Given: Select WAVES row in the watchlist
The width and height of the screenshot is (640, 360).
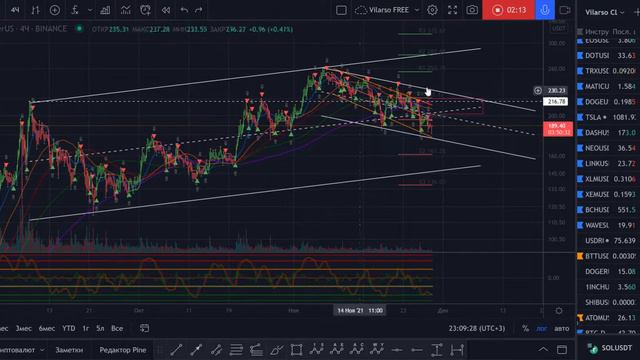Looking at the screenshot, I should point(608,225).
